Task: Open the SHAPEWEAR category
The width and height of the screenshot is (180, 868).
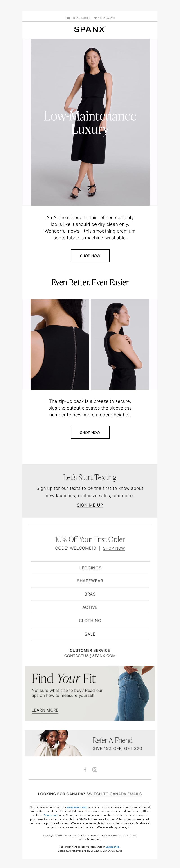Action: click(x=90, y=581)
